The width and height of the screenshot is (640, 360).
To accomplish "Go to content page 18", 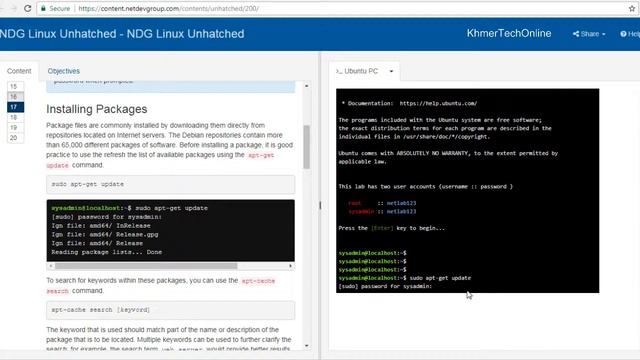I will pyautogui.click(x=15, y=118).
